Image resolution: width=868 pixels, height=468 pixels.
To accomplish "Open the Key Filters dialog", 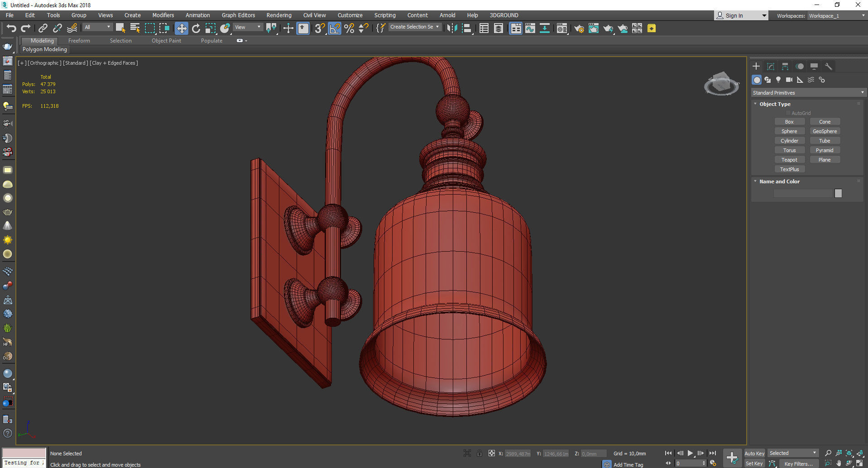I will 798,463.
